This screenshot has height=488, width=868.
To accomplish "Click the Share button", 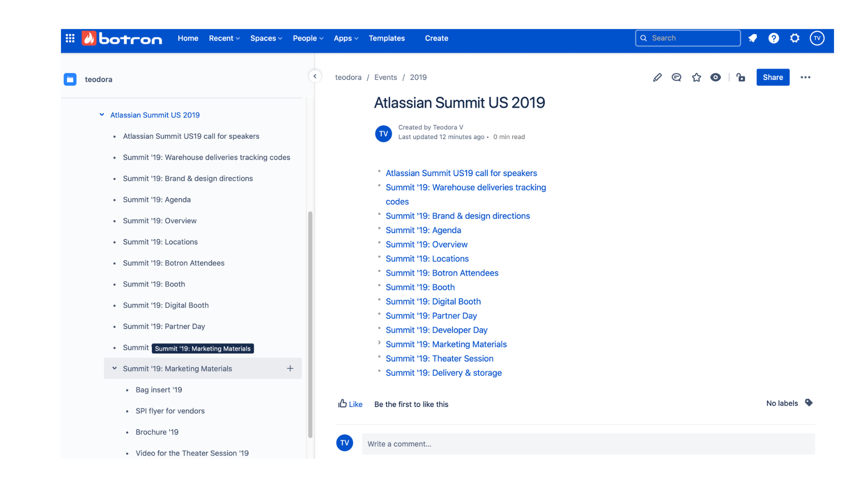I will [x=773, y=77].
